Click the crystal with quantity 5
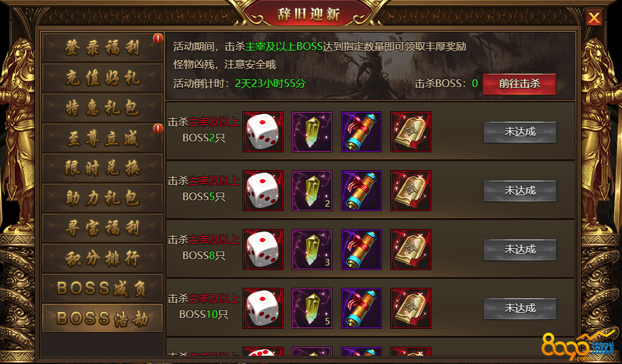This screenshot has width=622, height=364. [312, 308]
